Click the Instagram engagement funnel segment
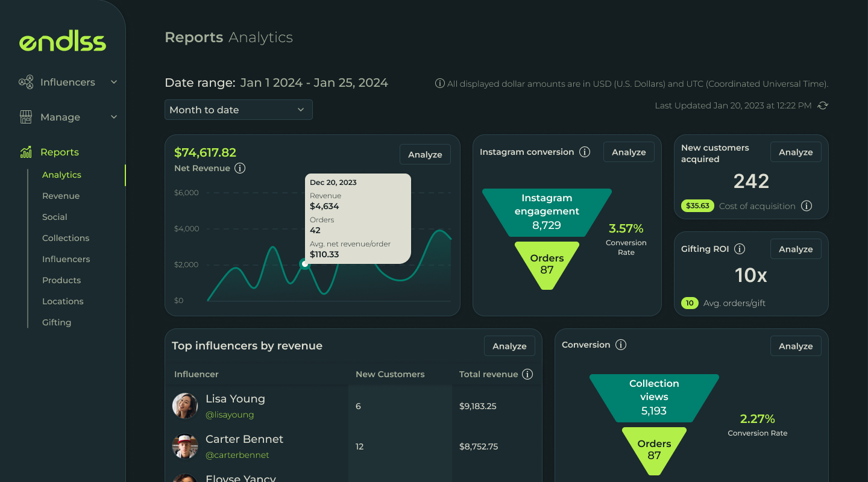 [x=547, y=213]
